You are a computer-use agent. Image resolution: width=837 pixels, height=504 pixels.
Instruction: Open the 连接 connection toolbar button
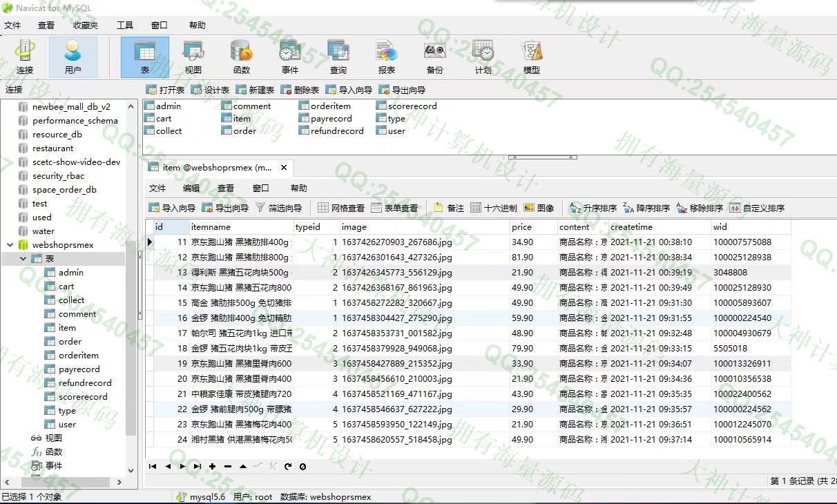point(25,57)
